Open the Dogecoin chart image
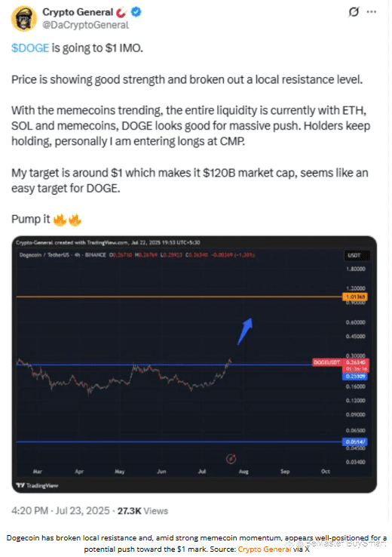392x557 pixels. pos(194,365)
